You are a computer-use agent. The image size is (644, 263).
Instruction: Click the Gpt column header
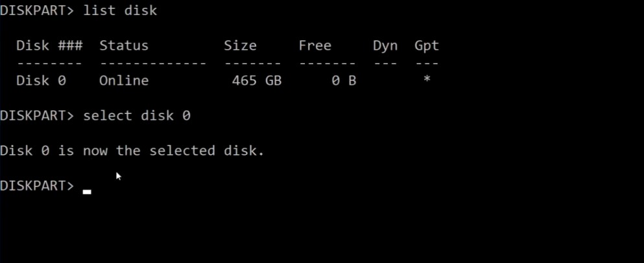(427, 46)
